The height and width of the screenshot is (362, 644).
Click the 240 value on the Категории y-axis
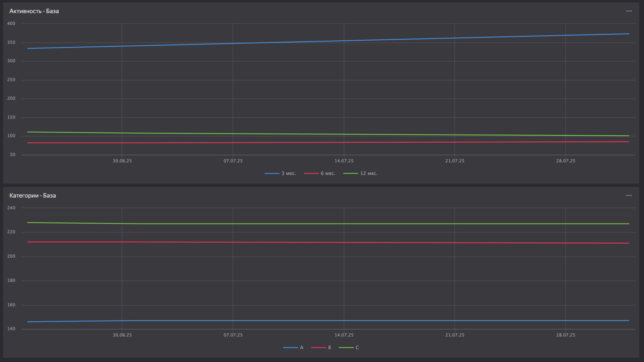[x=11, y=208]
